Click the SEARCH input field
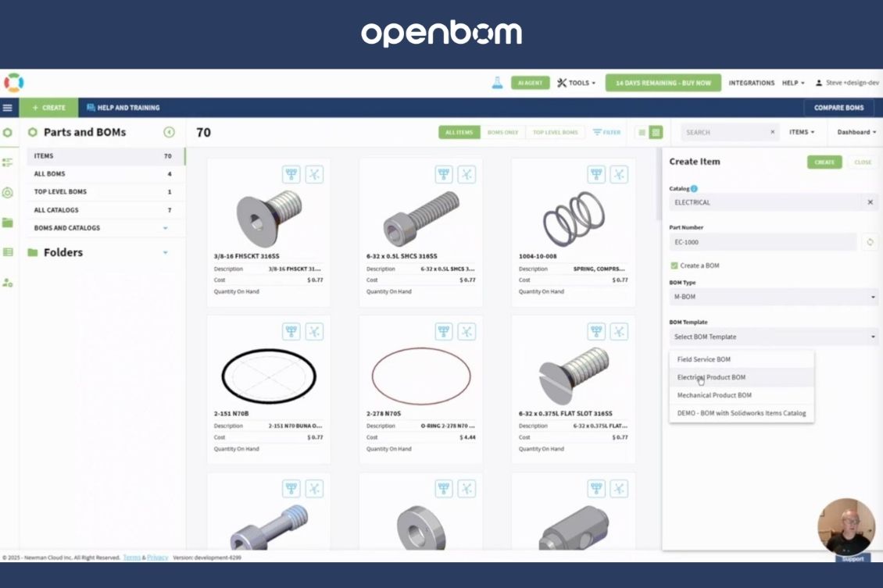883x588 pixels. (x=724, y=132)
